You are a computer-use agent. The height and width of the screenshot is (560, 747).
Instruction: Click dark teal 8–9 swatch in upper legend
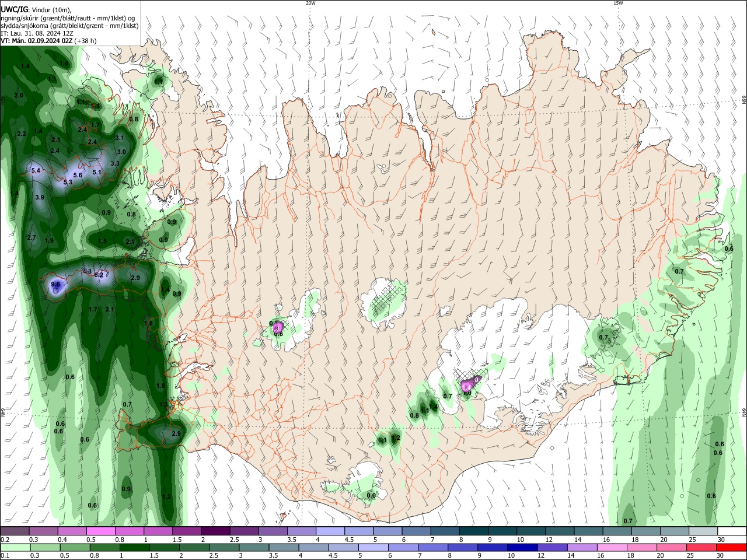tap(474, 531)
